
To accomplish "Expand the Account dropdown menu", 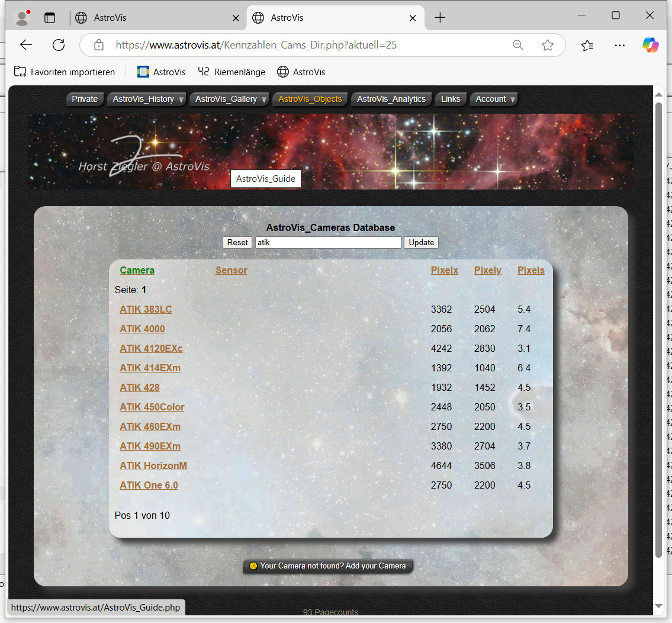I will coord(494,99).
